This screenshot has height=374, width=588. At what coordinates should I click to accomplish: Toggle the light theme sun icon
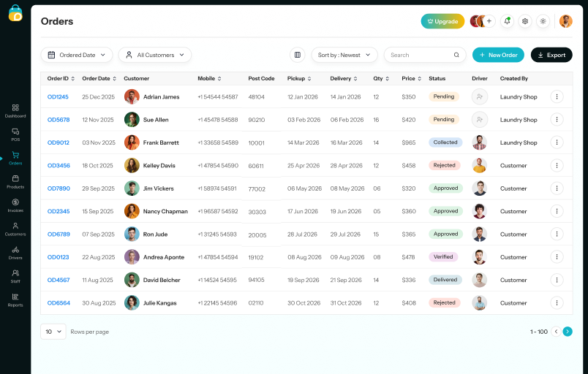click(x=543, y=21)
